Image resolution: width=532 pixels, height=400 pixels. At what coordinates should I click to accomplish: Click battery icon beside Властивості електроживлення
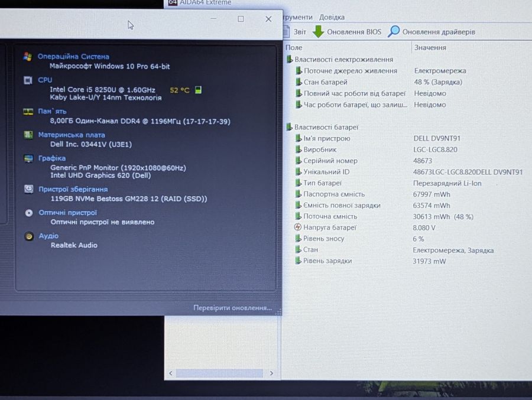[289, 59]
